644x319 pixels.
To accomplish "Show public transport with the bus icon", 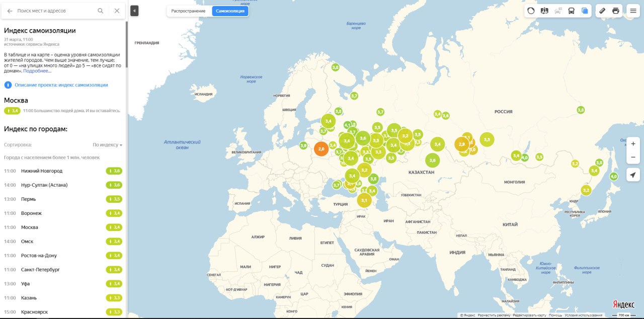I will point(572,11).
